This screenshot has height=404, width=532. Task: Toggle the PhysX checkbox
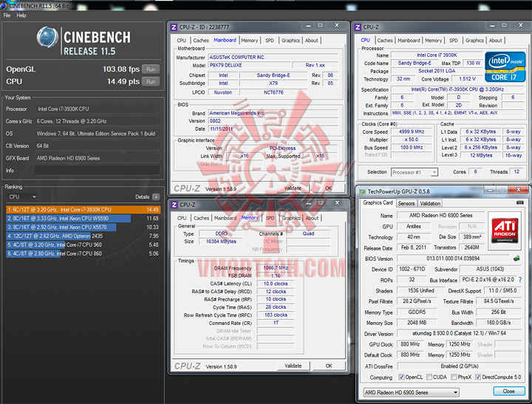point(454,377)
